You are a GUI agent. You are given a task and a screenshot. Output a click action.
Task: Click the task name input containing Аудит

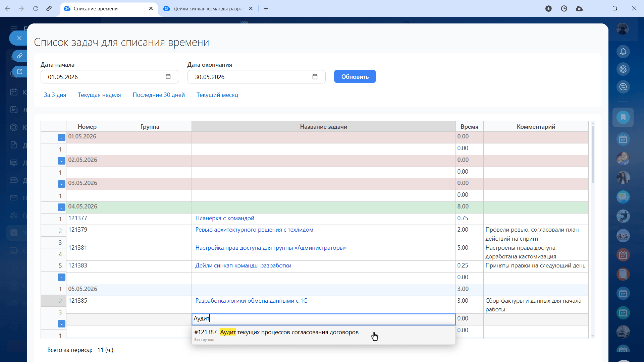pos(323,319)
